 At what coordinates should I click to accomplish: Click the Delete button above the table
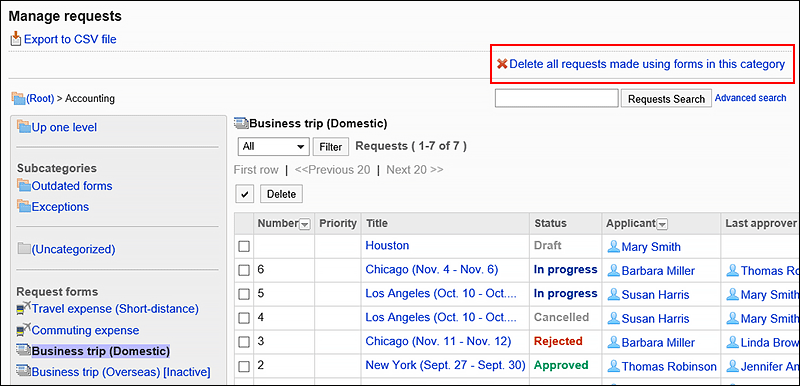[x=281, y=194]
